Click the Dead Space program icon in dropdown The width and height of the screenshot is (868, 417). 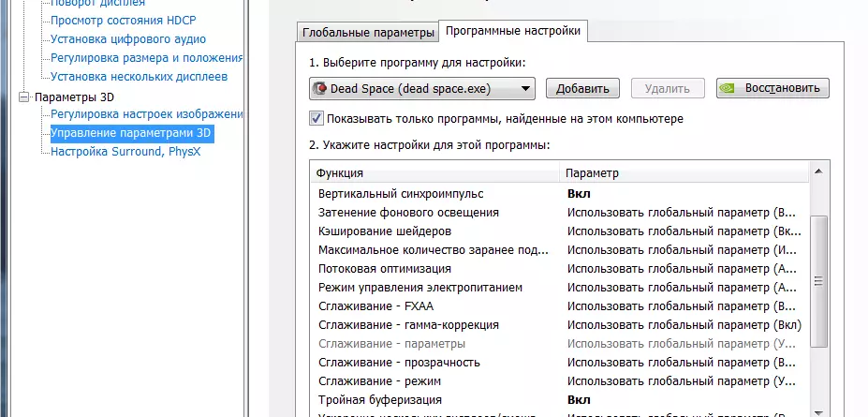(320, 89)
